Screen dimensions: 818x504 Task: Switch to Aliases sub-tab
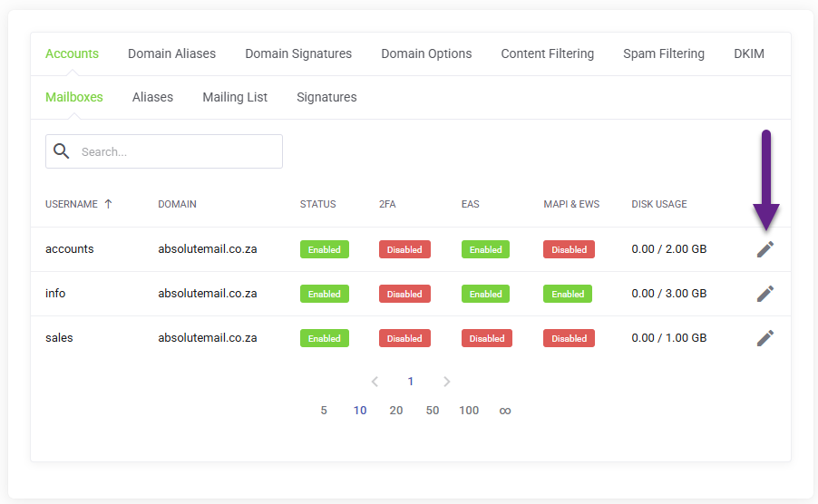pyautogui.click(x=152, y=97)
